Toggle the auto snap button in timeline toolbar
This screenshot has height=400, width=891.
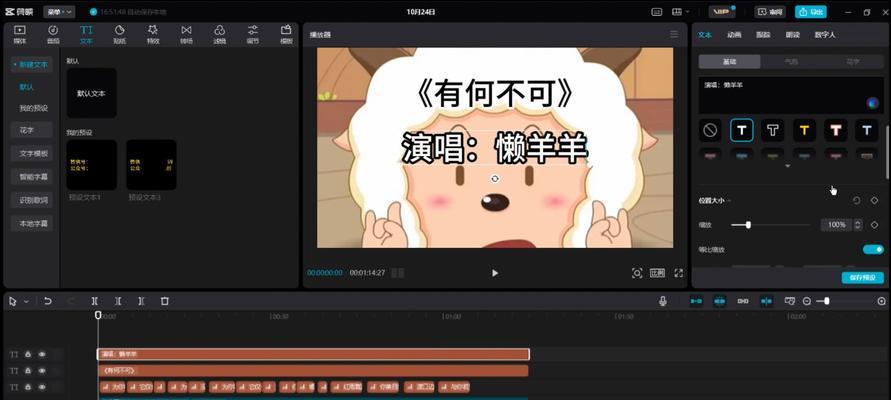(719, 301)
